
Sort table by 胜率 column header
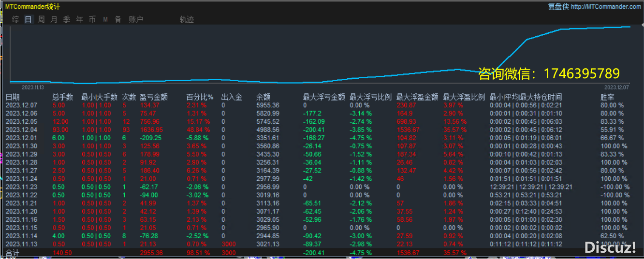[x=607, y=97]
